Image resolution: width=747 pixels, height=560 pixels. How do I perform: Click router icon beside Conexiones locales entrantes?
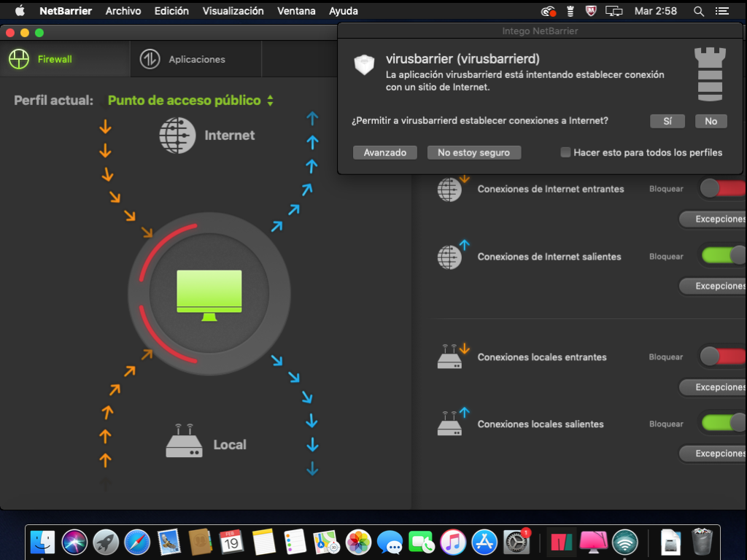449,357
